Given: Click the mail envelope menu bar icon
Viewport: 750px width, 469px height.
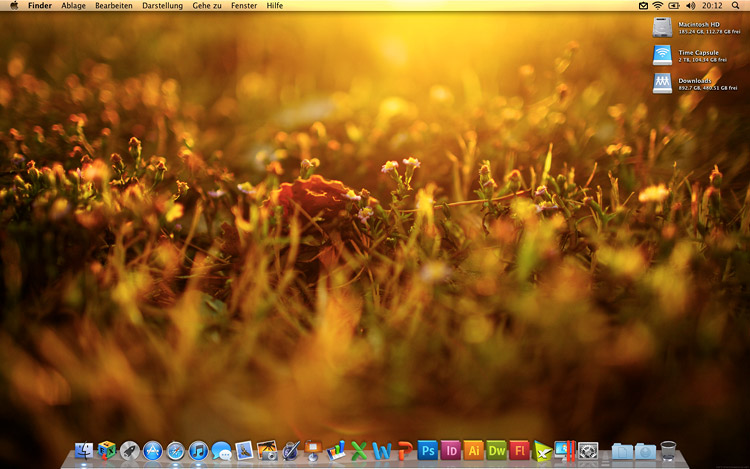Looking at the screenshot, I should tap(643, 5).
